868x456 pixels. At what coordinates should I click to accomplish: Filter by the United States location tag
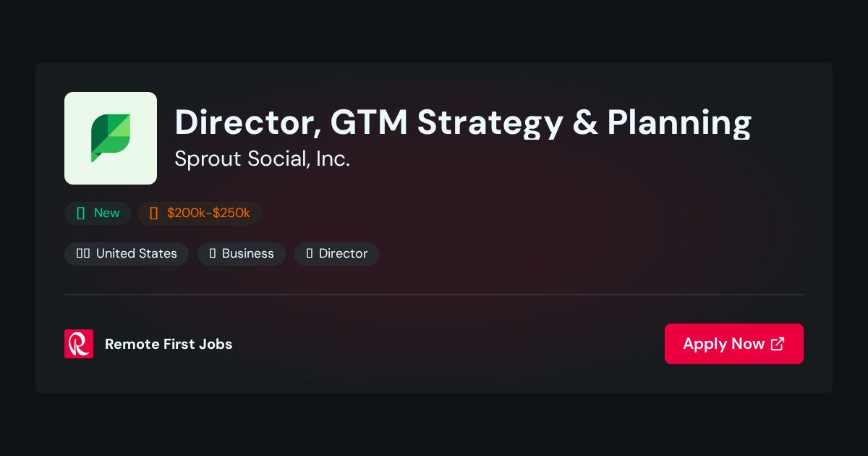tap(127, 253)
